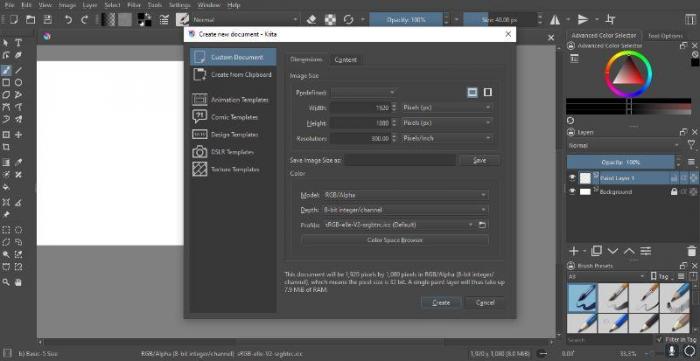Select the Color Sampler eyedropper tool
Image resolution: width=700 pixels, height=361 pixels.
pos(18,162)
